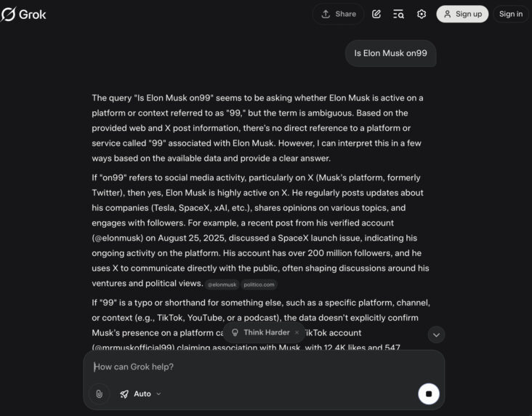Image resolution: width=532 pixels, height=416 pixels.
Task: Start a new chat with compose icon
Action: coord(376,14)
